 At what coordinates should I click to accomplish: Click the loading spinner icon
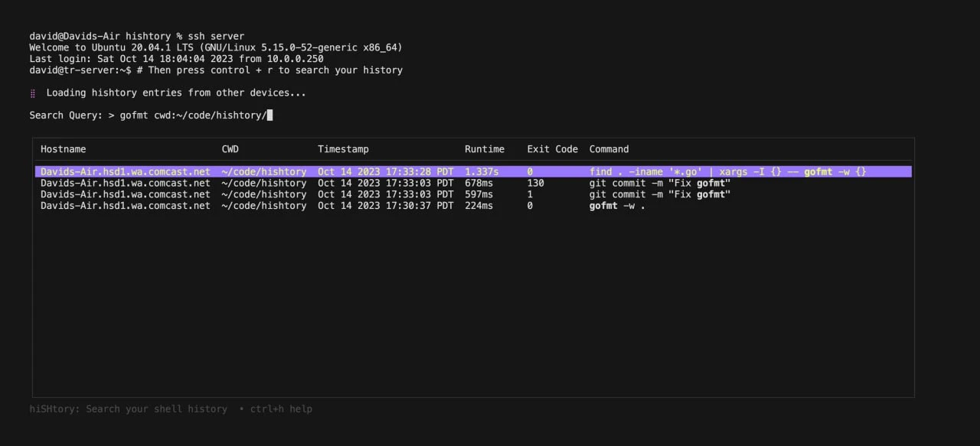(33, 93)
